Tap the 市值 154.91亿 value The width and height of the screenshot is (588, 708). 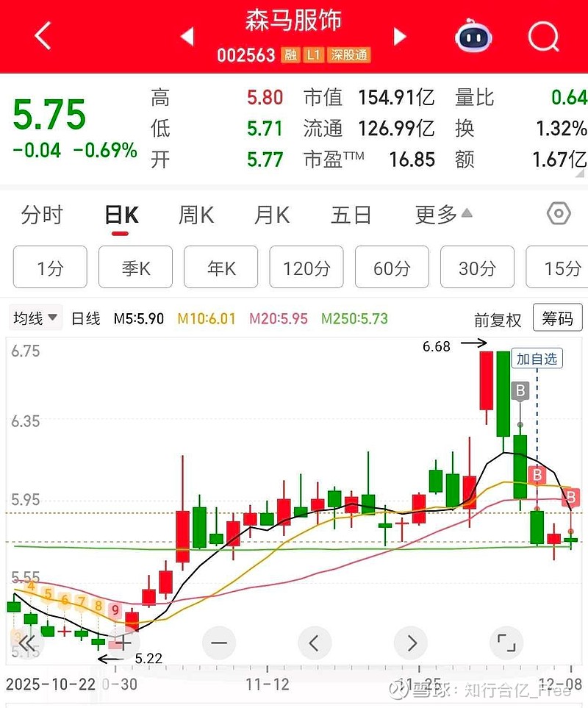coord(396,98)
